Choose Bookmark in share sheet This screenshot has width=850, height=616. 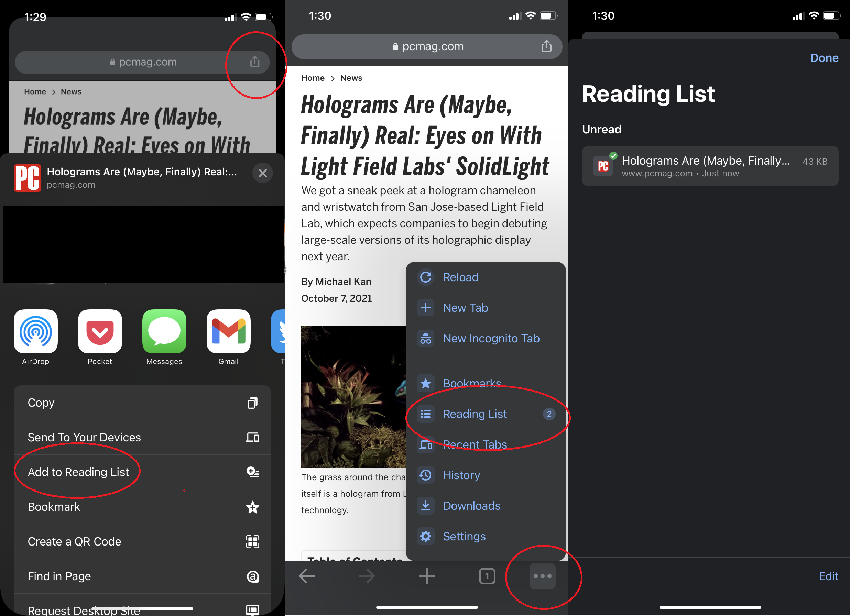(142, 507)
